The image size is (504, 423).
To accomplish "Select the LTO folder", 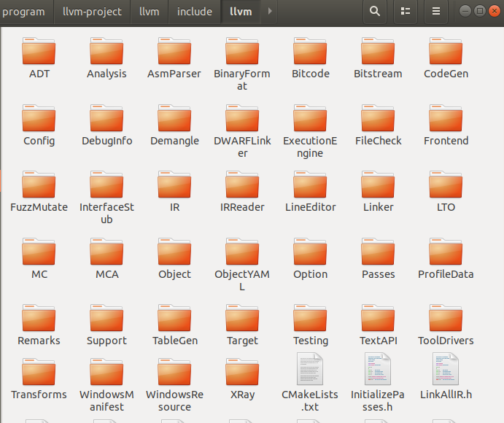I will tap(446, 192).
